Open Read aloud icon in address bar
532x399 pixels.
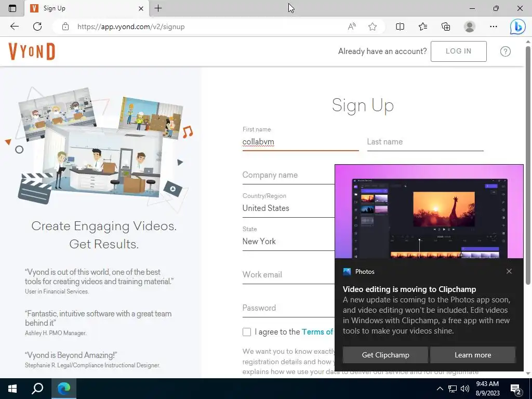(x=352, y=26)
